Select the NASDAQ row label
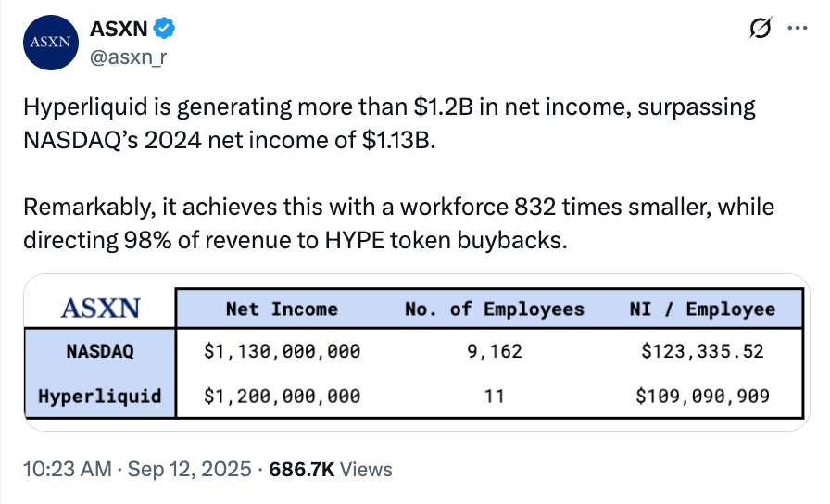Viewport: 830px width, 504px height. pyautogui.click(x=100, y=352)
